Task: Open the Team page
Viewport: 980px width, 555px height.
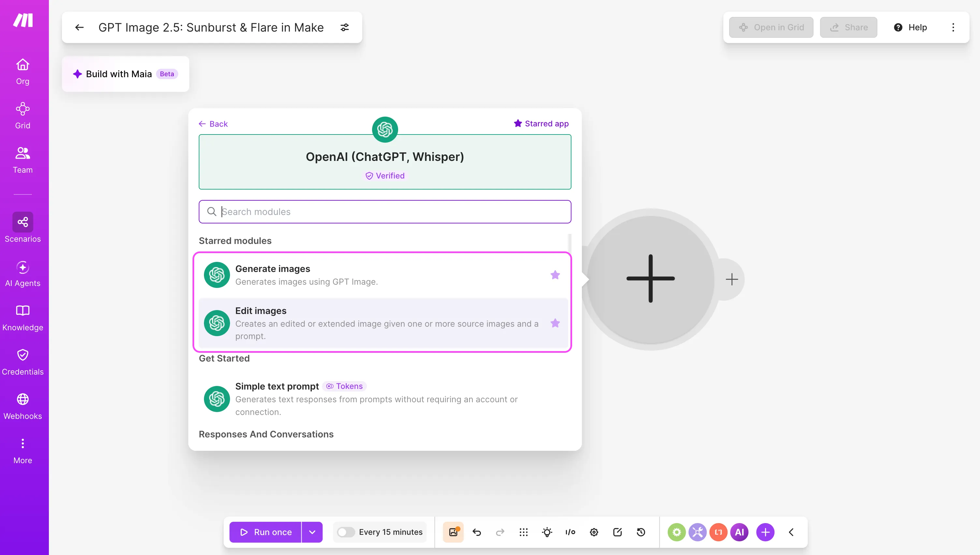Action: pos(22,160)
